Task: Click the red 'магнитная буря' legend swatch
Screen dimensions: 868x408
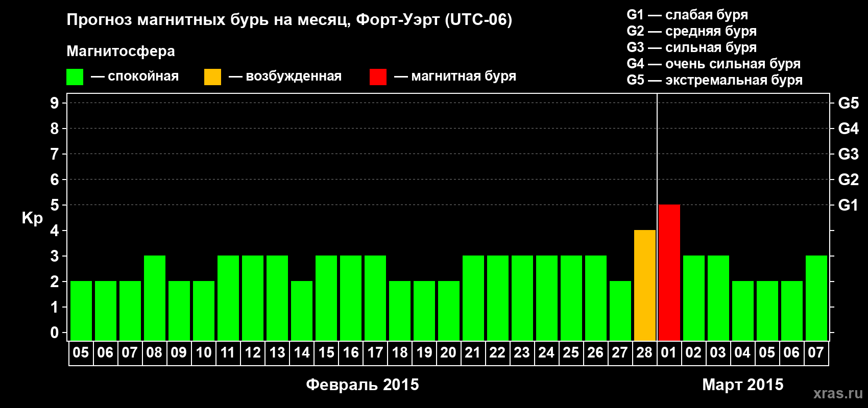Action: (x=378, y=77)
